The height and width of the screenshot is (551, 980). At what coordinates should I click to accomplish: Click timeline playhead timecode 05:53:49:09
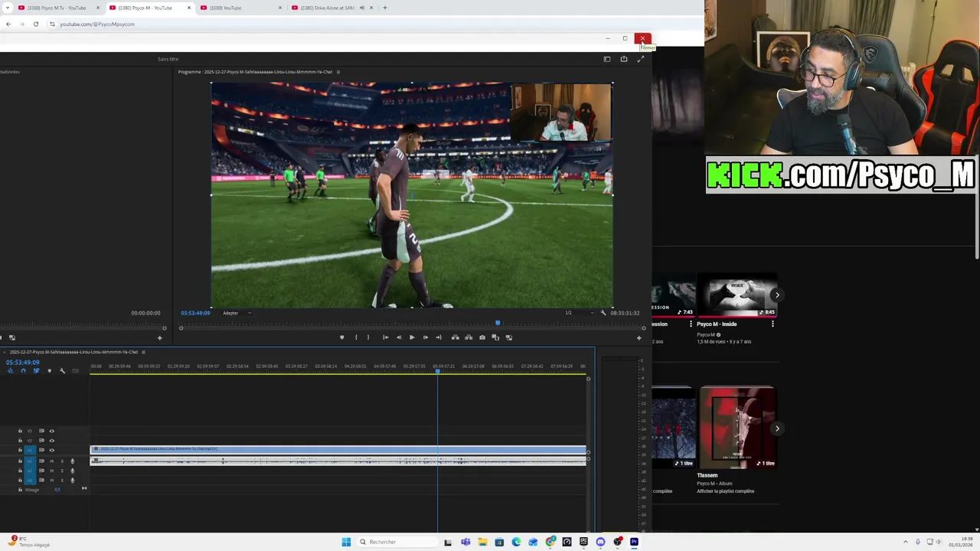coord(23,362)
